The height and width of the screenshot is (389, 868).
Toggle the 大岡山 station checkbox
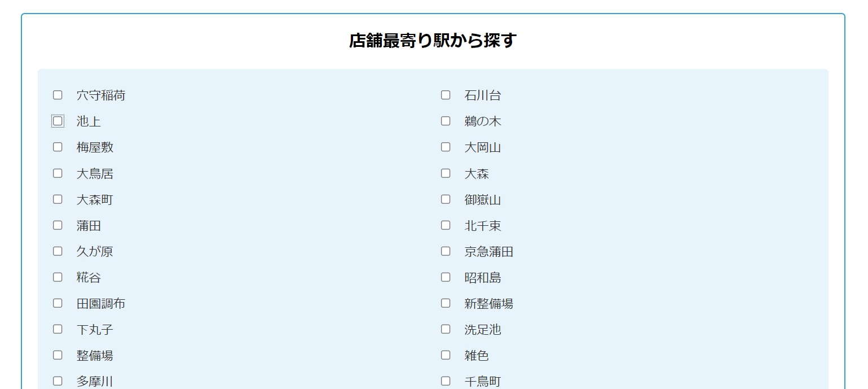pyautogui.click(x=446, y=147)
